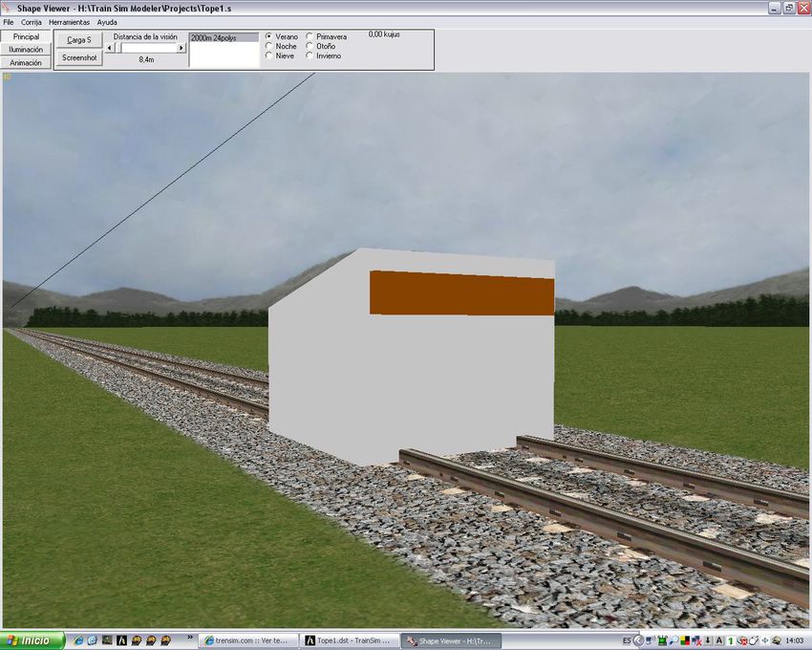Open the Herramientas menu
812x650 pixels.
pyautogui.click(x=69, y=21)
